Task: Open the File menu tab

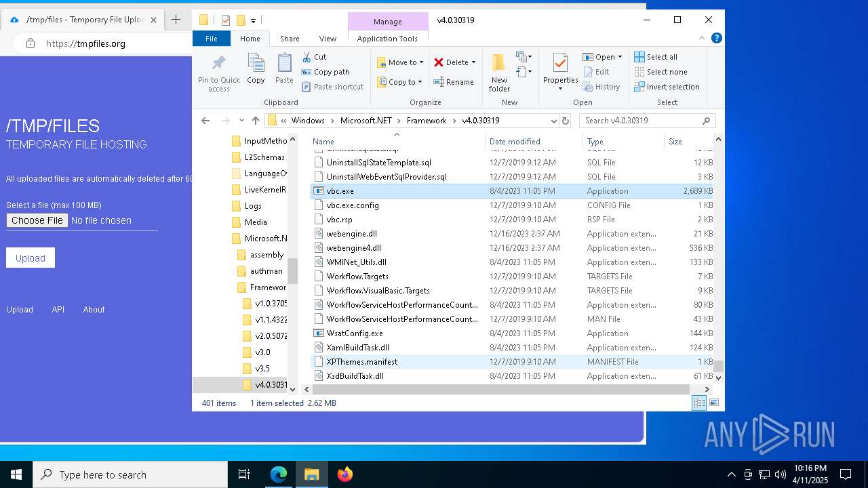Action: (x=212, y=39)
